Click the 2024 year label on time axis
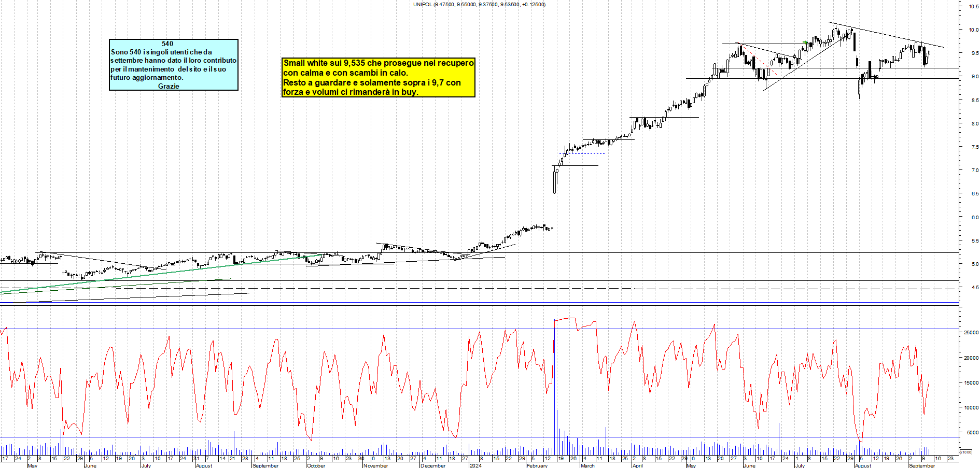The width and height of the screenshot is (980, 468). [x=475, y=465]
